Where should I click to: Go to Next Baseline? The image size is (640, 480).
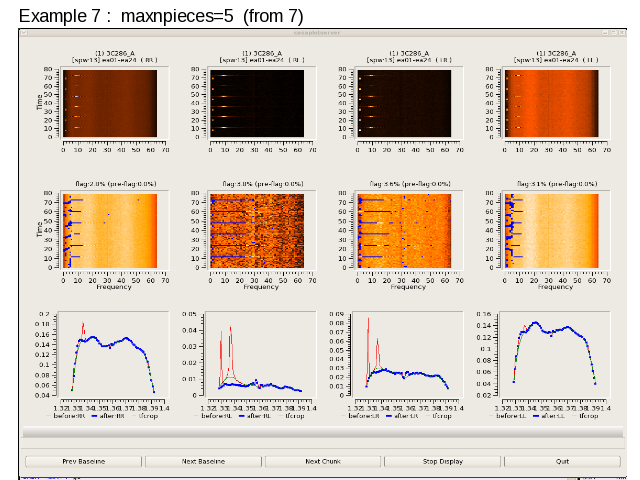tap(203, 461)
